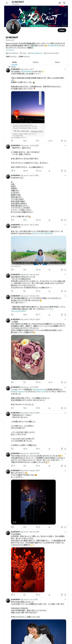72x644 pixels.
Task: Open the search icon in header
Action: coord(64,3)
